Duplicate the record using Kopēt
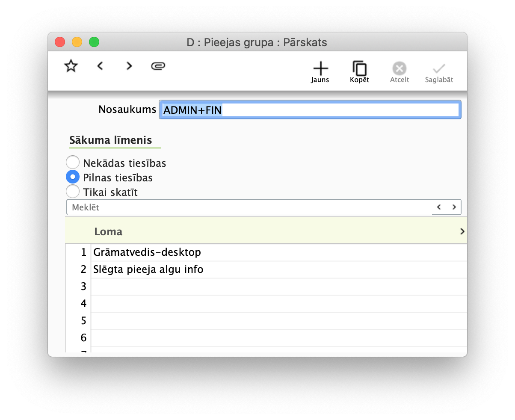 click(x=359, y=71)
